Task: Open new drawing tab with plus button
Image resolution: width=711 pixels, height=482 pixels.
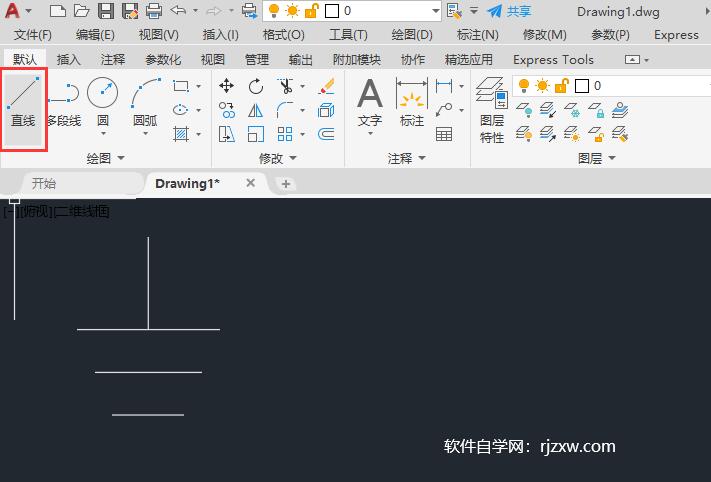Action: [286, 184]
